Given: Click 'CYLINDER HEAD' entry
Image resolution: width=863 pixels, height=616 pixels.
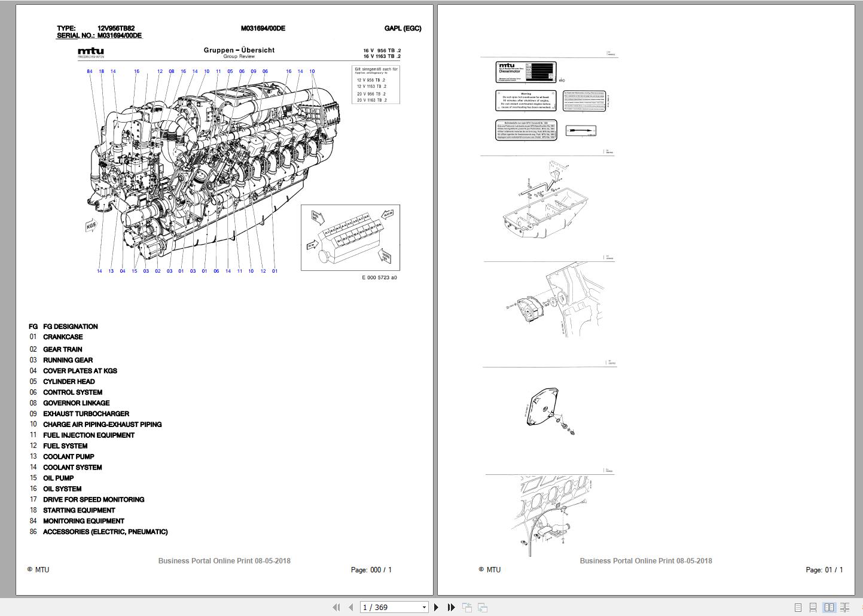Looking at the screenshot, I should click(x=69, y=382).
